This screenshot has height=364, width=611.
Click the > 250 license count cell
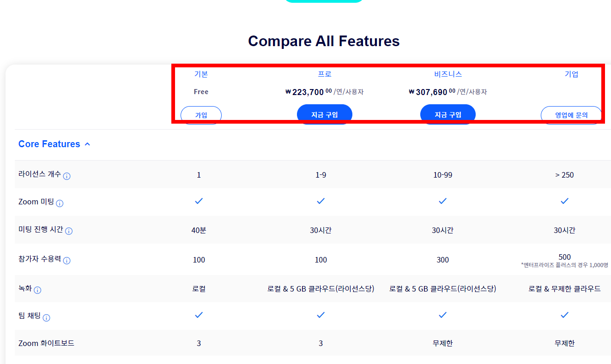(x=564, y=175)
